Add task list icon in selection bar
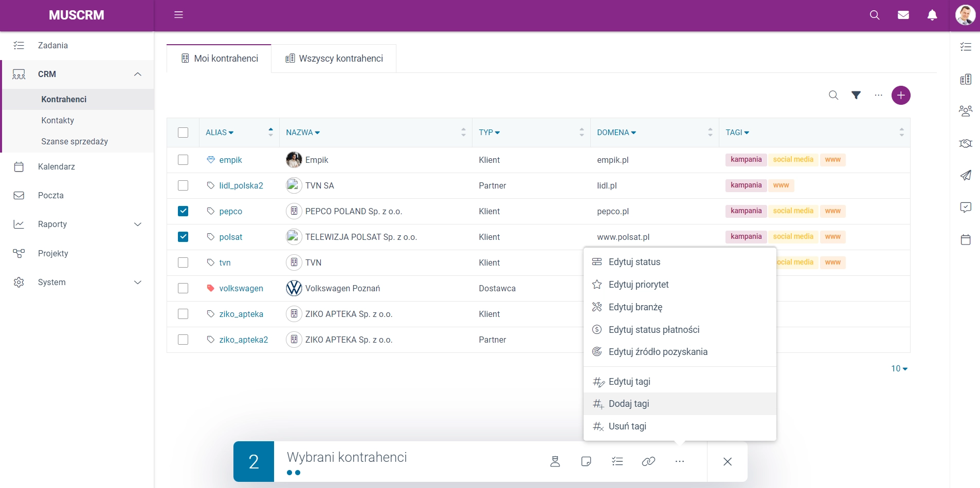 (617, 461)
